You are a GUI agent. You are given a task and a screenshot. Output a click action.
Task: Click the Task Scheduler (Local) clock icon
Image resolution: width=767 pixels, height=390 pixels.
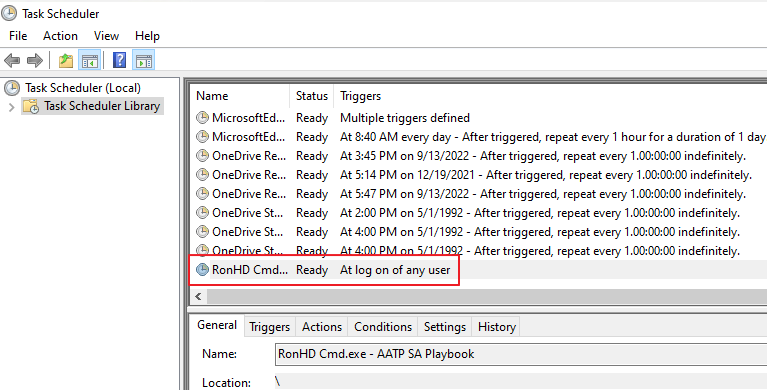coord(12,88)
